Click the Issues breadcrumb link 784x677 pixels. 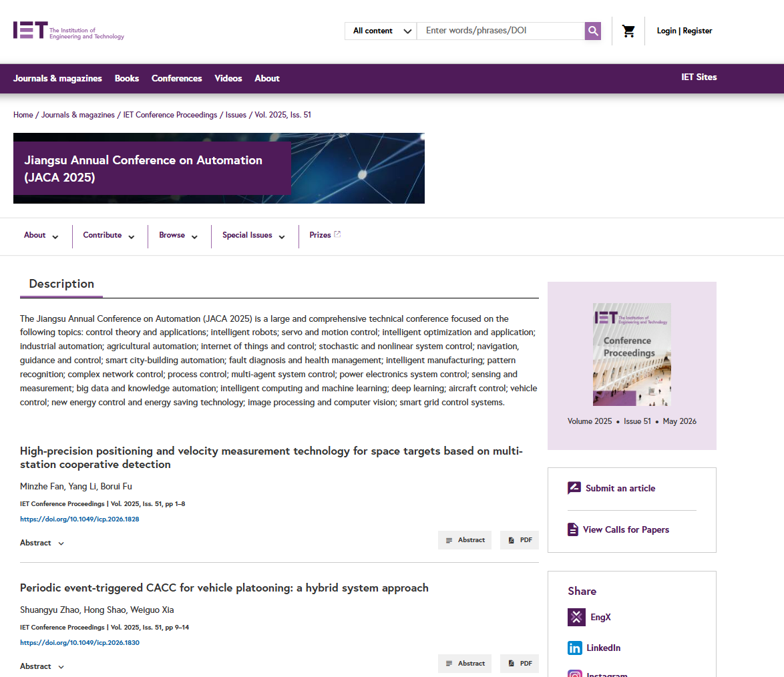click(236, 115)
